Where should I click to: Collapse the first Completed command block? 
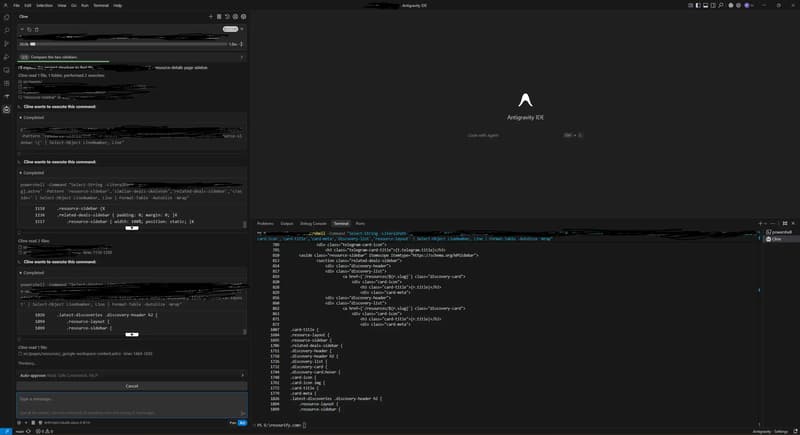tap(32, 118)
